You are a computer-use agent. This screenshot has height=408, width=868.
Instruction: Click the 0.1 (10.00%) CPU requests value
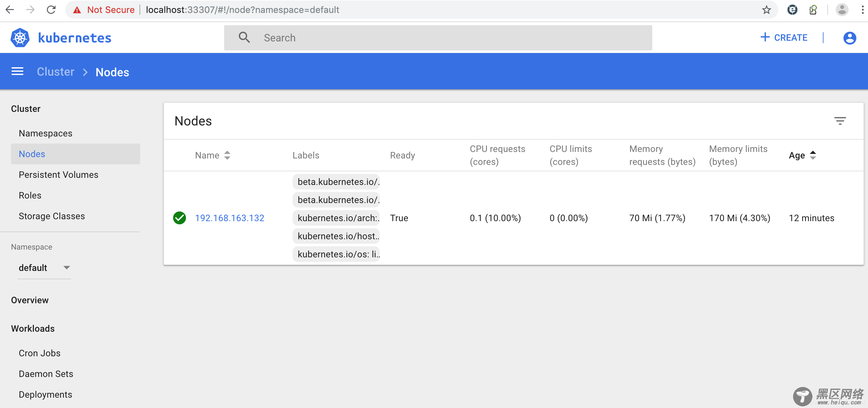(x=495, y=218)
